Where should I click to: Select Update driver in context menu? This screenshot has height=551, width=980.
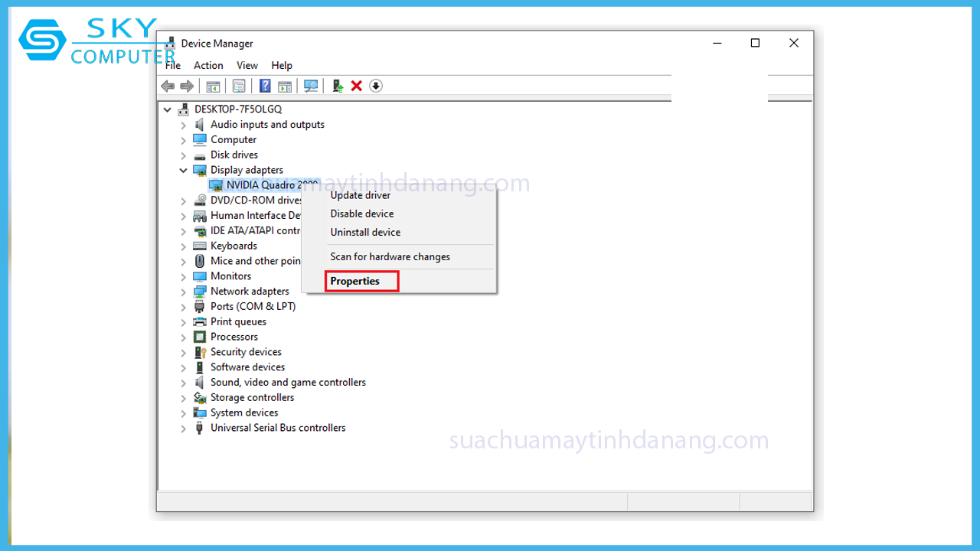[361, 195]
